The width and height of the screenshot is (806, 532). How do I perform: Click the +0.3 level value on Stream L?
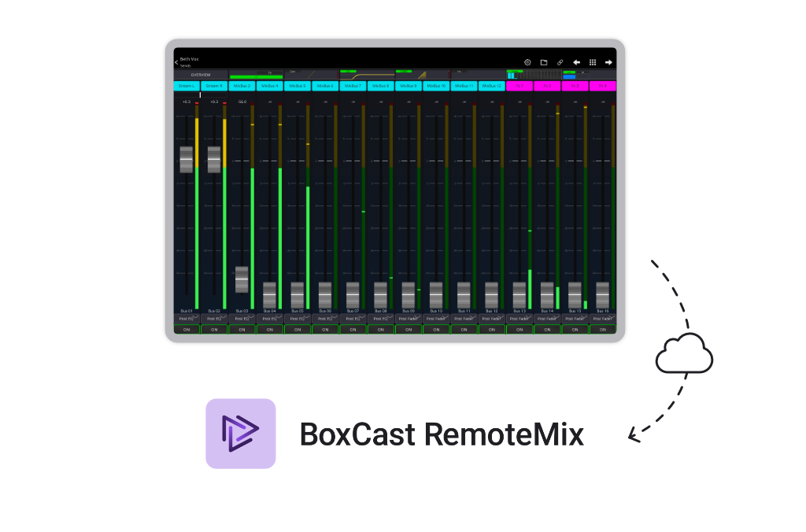(187, 102)
